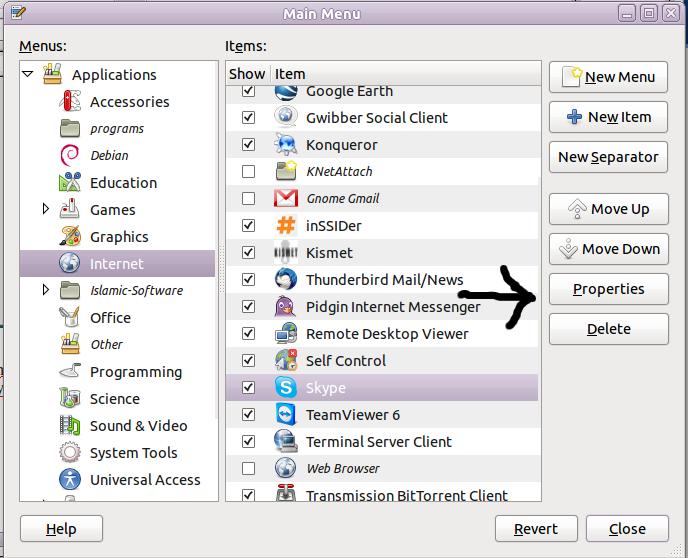688x558 pixels.
Task: Expand the Games submenu triangle
Action: [x=46, y=209]
